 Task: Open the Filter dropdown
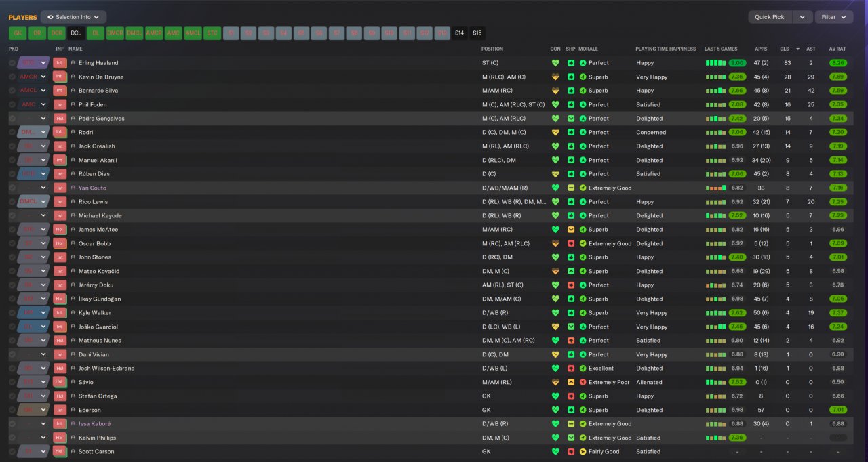click(834, 17)
